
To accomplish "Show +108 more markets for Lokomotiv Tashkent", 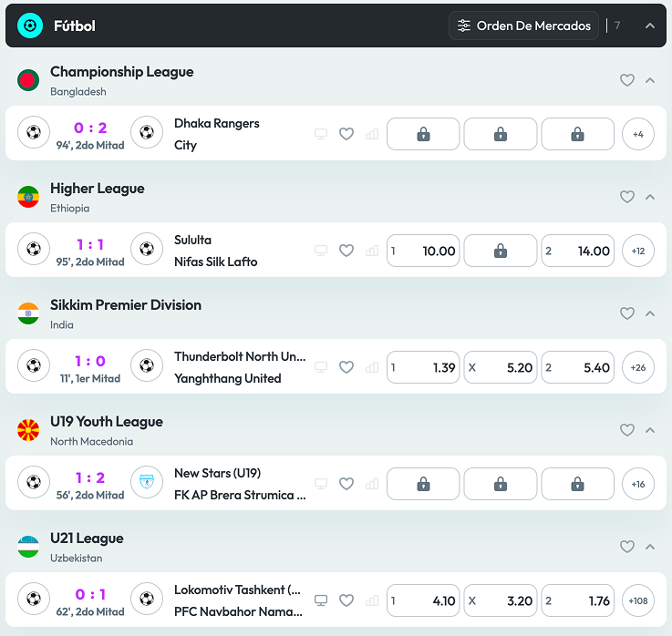I will click(x=637, y=600).
